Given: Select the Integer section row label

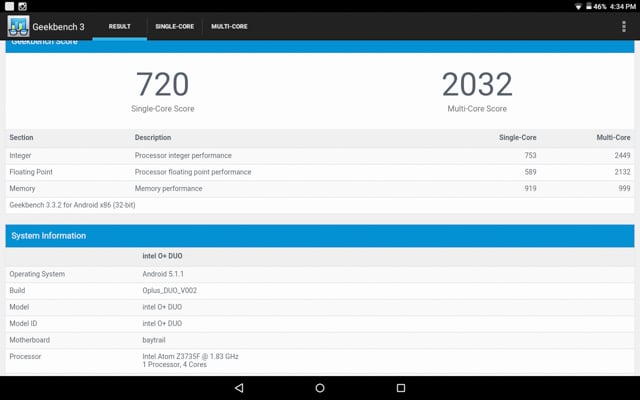Looking at the screenshot, I should coord(20,156).
